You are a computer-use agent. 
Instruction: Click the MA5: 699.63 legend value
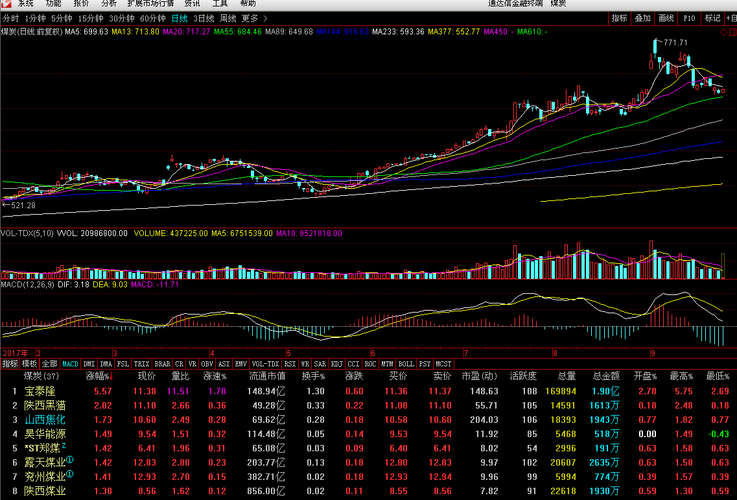(86, 32)
